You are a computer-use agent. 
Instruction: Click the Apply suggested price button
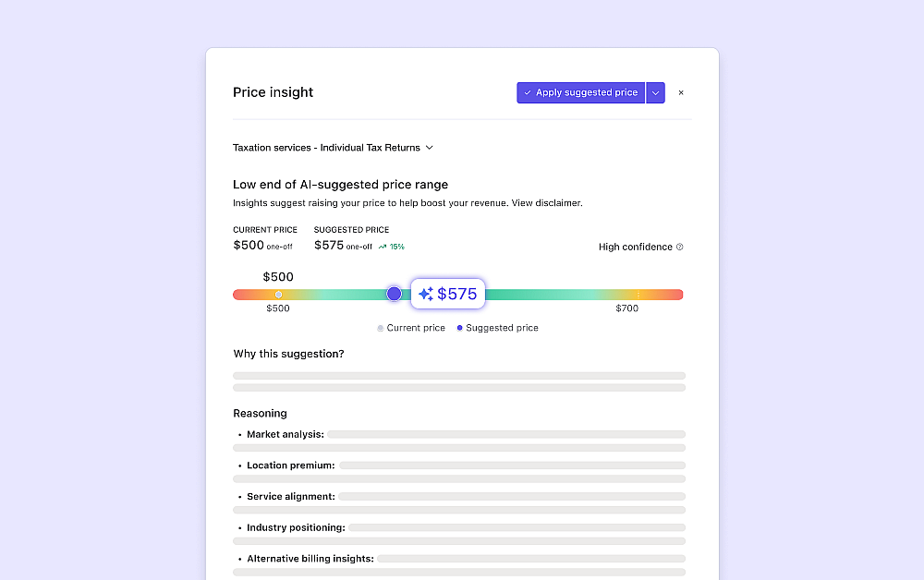pyautogui.click(x=580, y=92)
